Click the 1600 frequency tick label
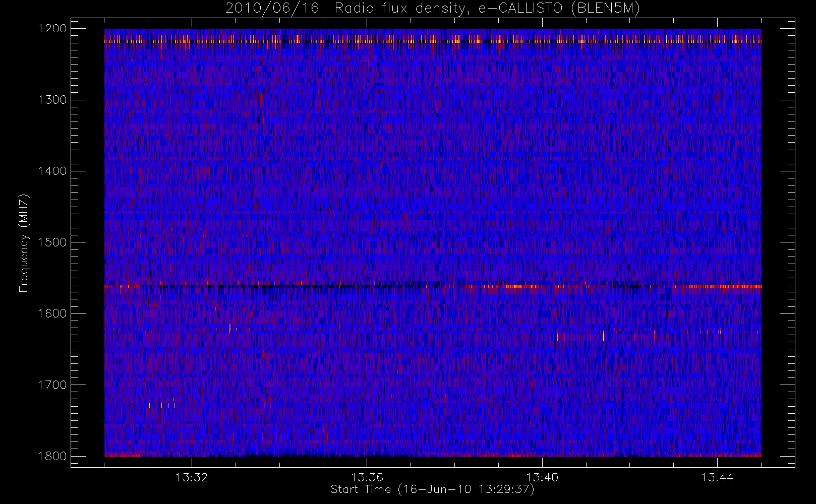 (52, 313)
